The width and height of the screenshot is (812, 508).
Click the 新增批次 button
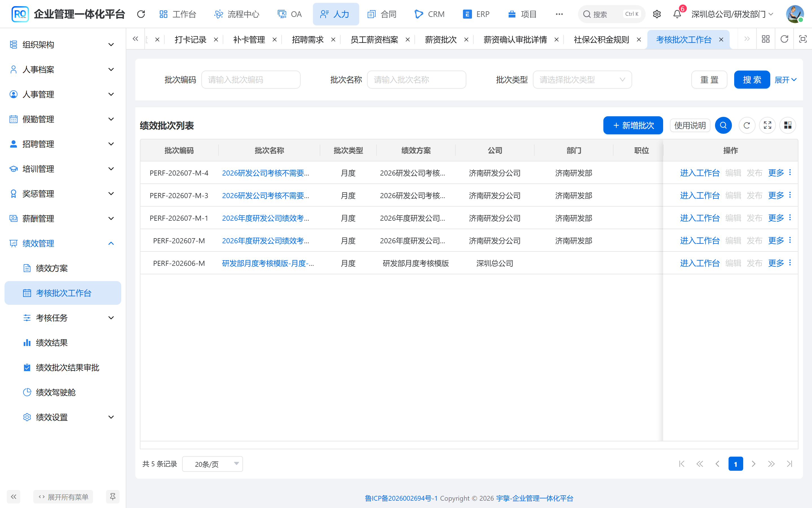click(x=633, y=125)
